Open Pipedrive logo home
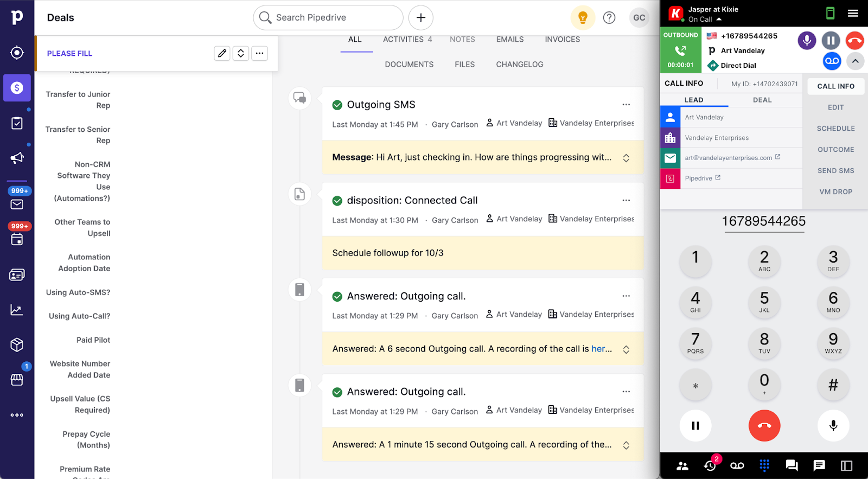This screenshot has width=868, height=479. pyautogui.click(x=17, y=17)
